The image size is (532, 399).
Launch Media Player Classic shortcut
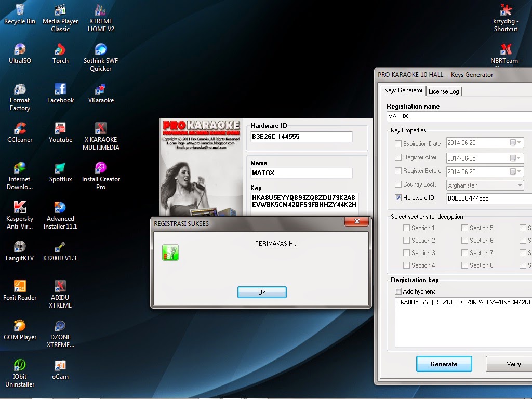(x=60, y=18)
